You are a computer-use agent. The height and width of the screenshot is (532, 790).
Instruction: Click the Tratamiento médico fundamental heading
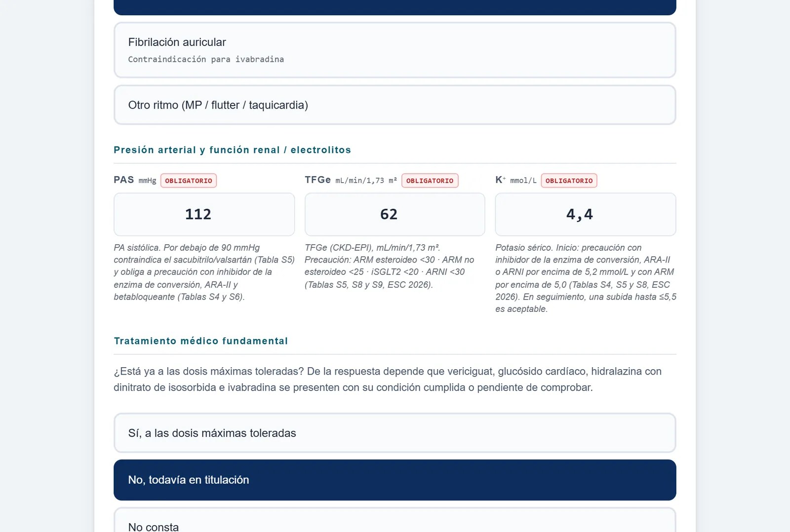(200, 341)
